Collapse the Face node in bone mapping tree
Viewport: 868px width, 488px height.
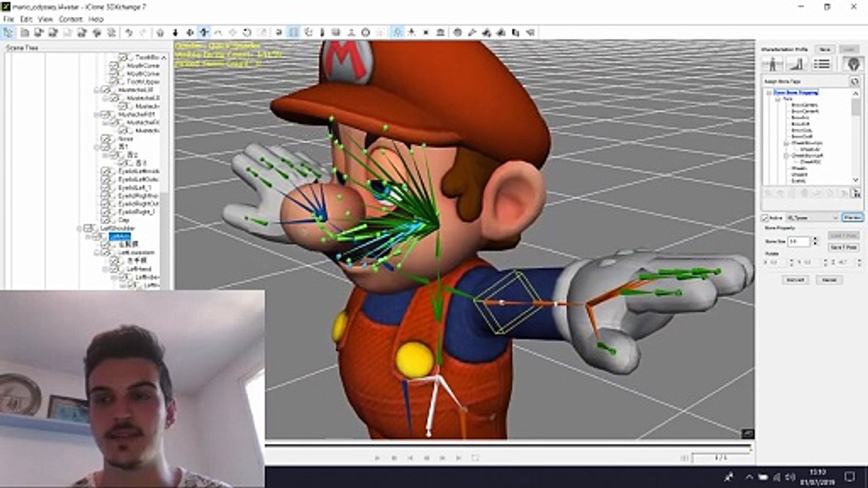(777, 99)
